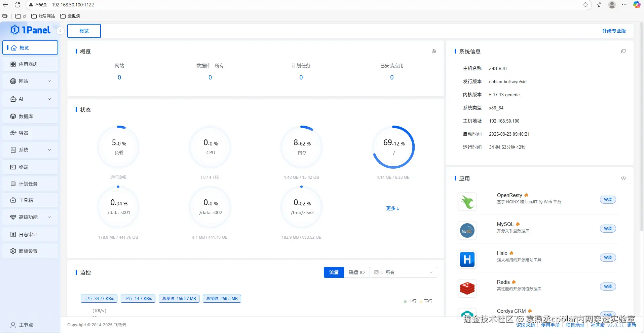Open 容器 in the sidebar
The width and height of the screenshot is (644, 333).
pos(30,133)
